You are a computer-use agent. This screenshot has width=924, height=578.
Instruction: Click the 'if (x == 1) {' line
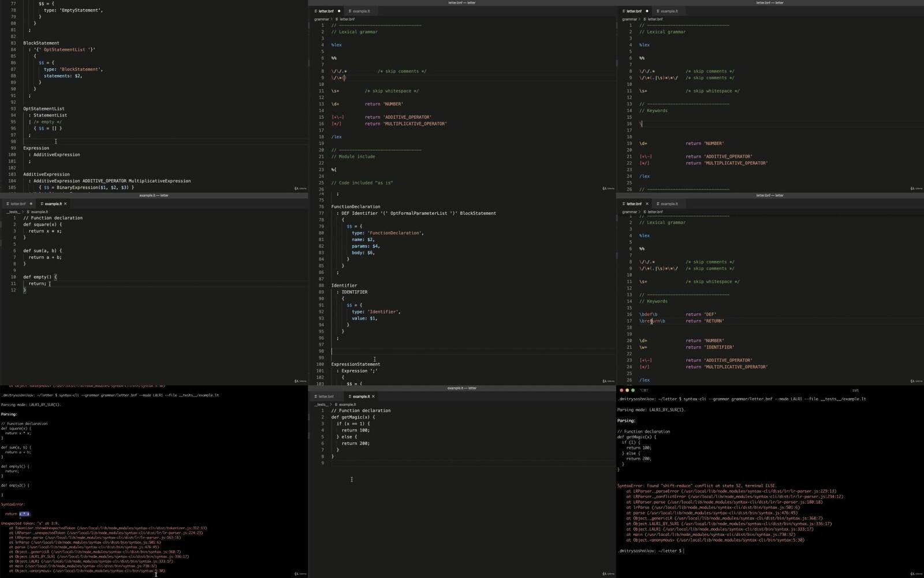[x=353, y=424]
